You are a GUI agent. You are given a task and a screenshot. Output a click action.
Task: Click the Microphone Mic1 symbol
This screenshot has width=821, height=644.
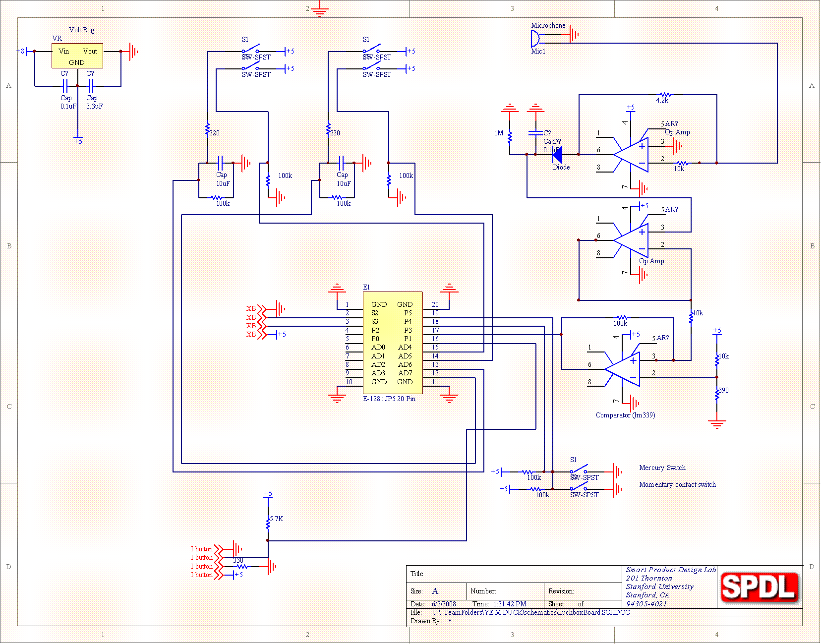[x=534, y=38]
